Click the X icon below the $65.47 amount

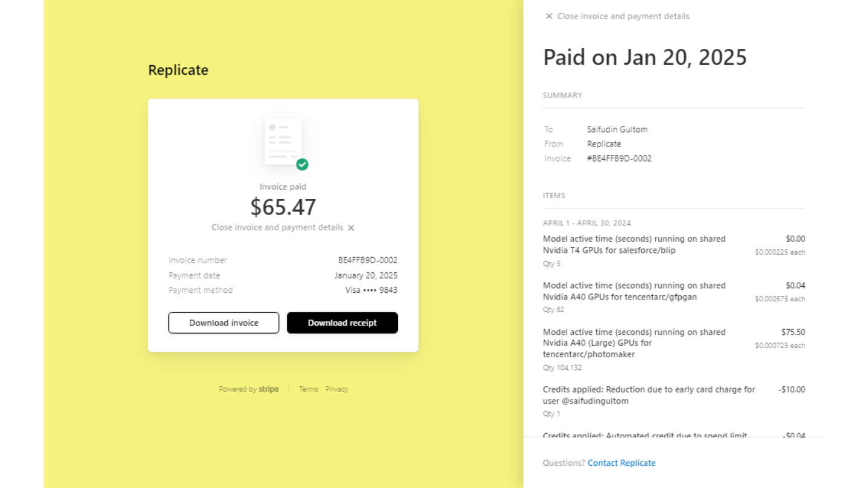click(351, 228)
